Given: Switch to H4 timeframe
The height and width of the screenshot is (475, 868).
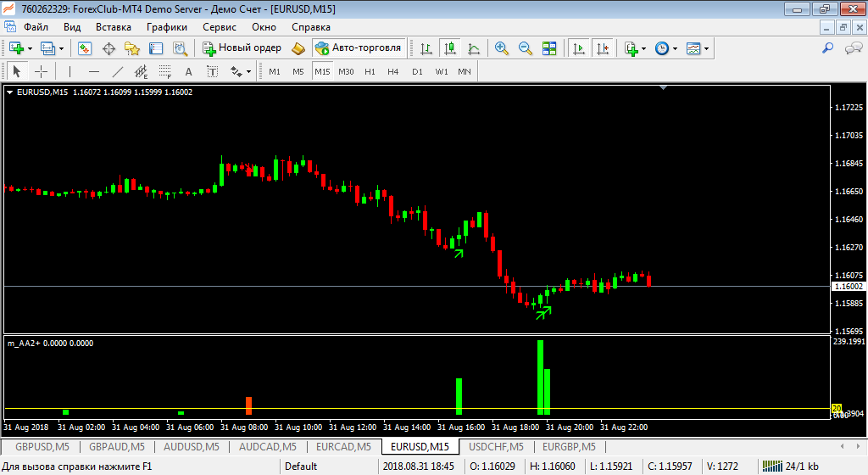Looking at the screenshot, I should pyautogui.click(x=393, y=71).
